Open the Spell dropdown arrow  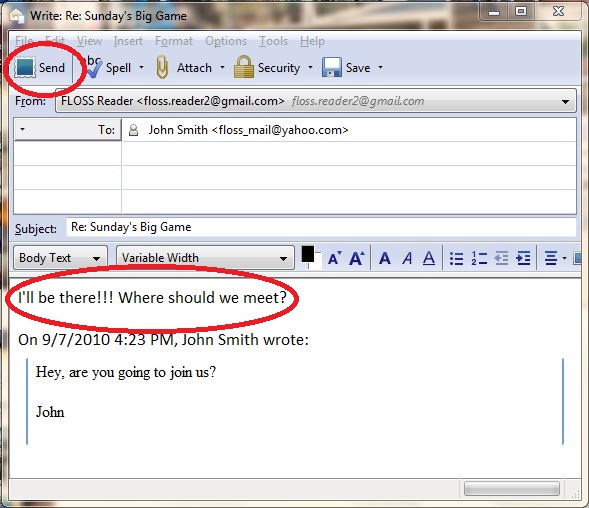(x=142, y=68)
